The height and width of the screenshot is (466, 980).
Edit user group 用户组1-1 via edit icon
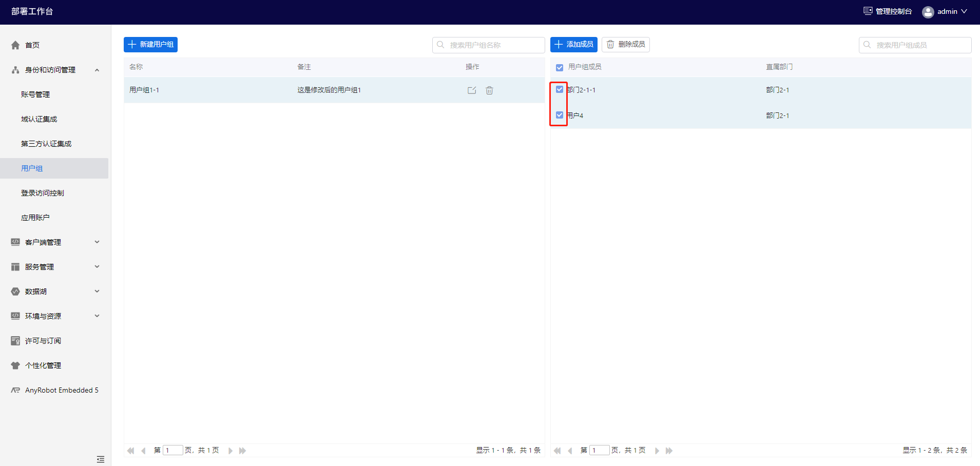point(472,90)
